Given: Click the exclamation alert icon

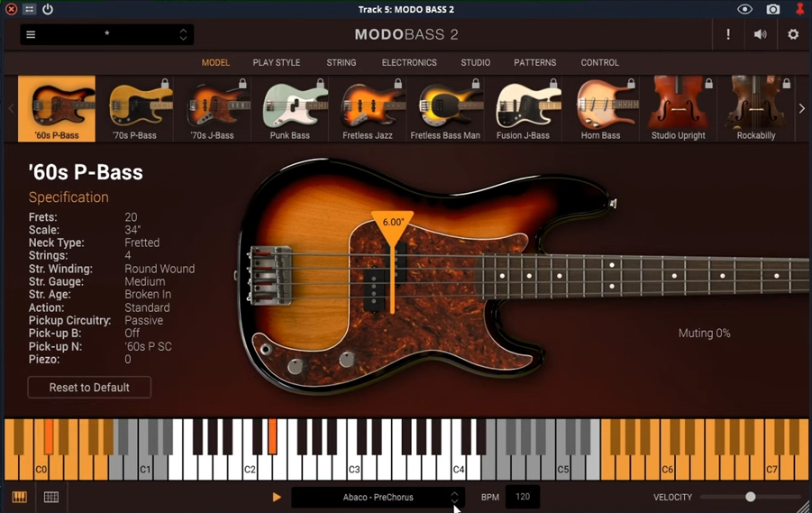Looking at the screenshot, I should (728, 34).
